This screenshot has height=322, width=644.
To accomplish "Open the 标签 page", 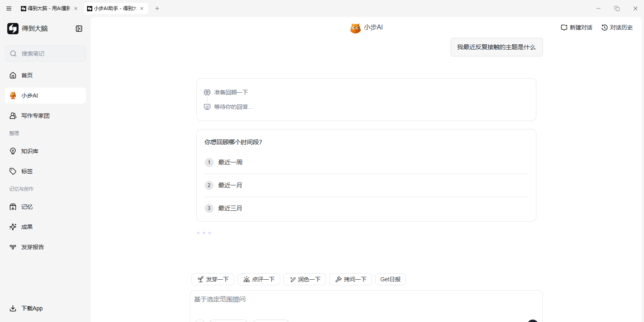I will coord(45,171).
